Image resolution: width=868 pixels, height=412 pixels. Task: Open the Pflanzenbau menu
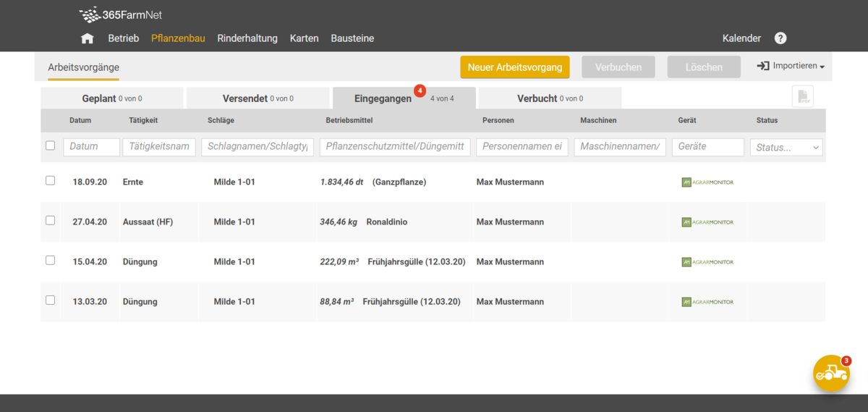178,38
